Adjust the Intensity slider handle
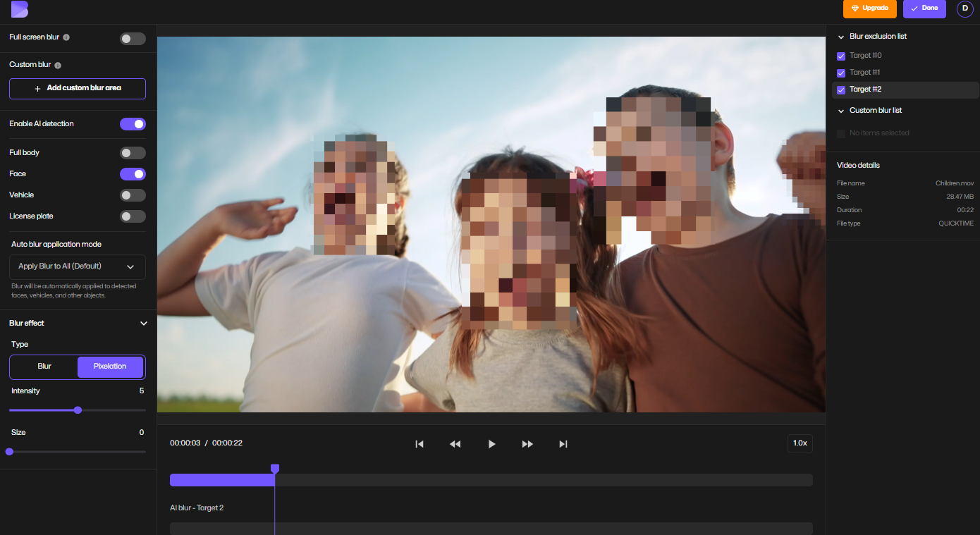This screenshot has height=535, width=980. (x=78, y=410)
